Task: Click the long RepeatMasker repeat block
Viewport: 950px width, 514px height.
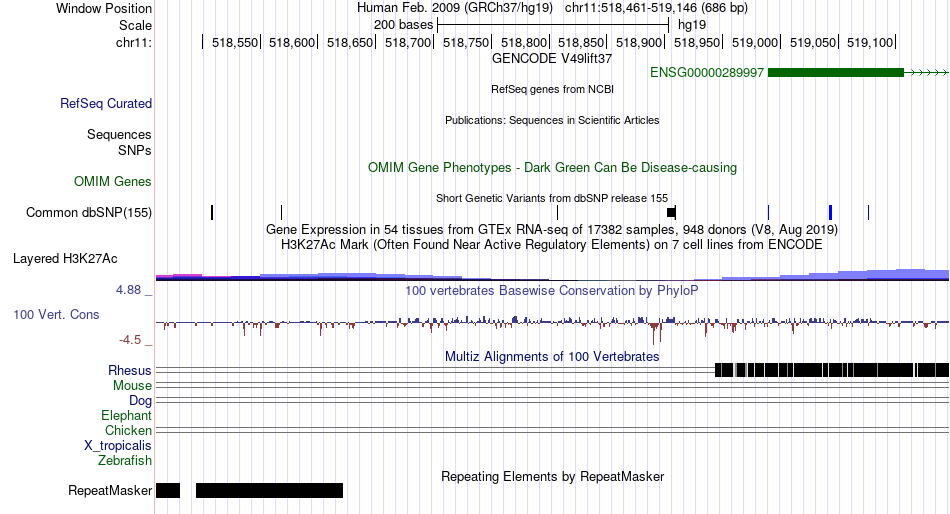Action: click(x=269, y=490)
